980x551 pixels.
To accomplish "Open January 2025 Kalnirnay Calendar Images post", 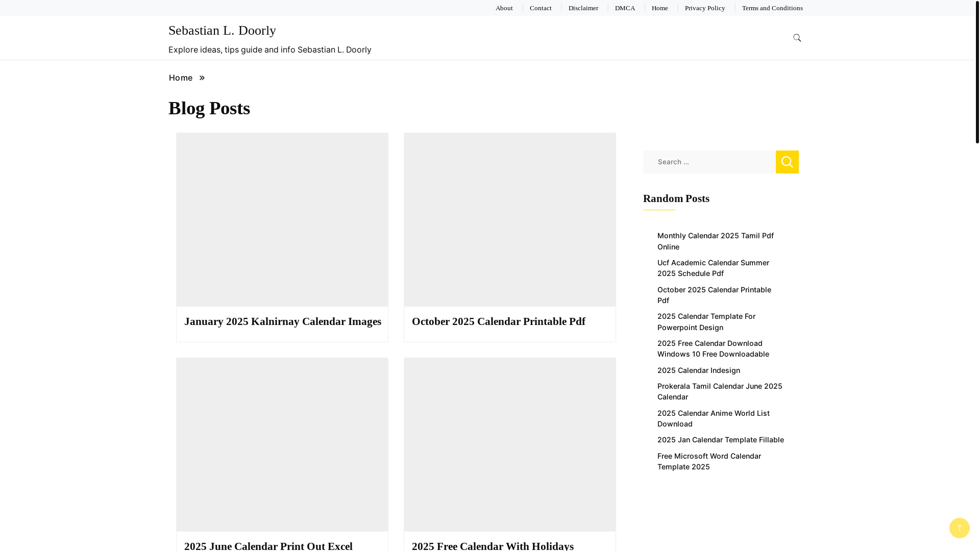I will coord(283,321).
